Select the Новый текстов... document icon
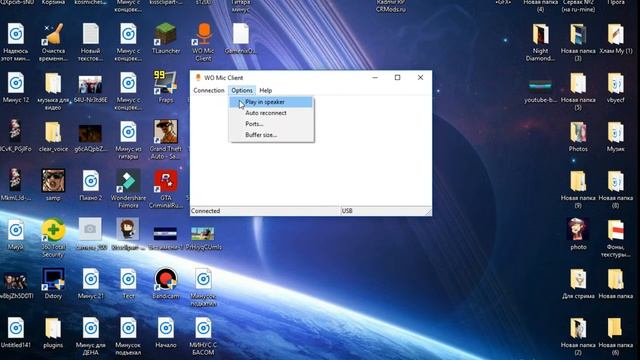Viewport: 640px width, 360px height. pyautogui.click(x=91, y=42)
